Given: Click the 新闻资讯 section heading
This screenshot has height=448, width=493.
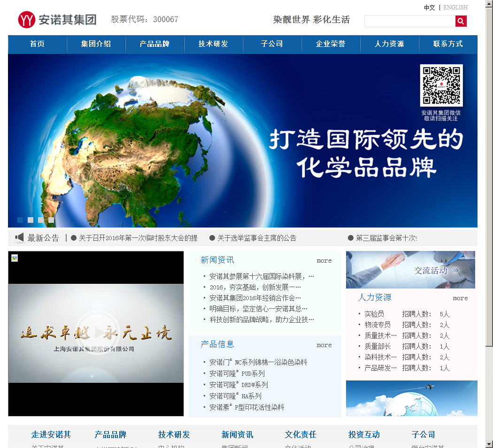Looking at the screenshot, I should 217,260.
